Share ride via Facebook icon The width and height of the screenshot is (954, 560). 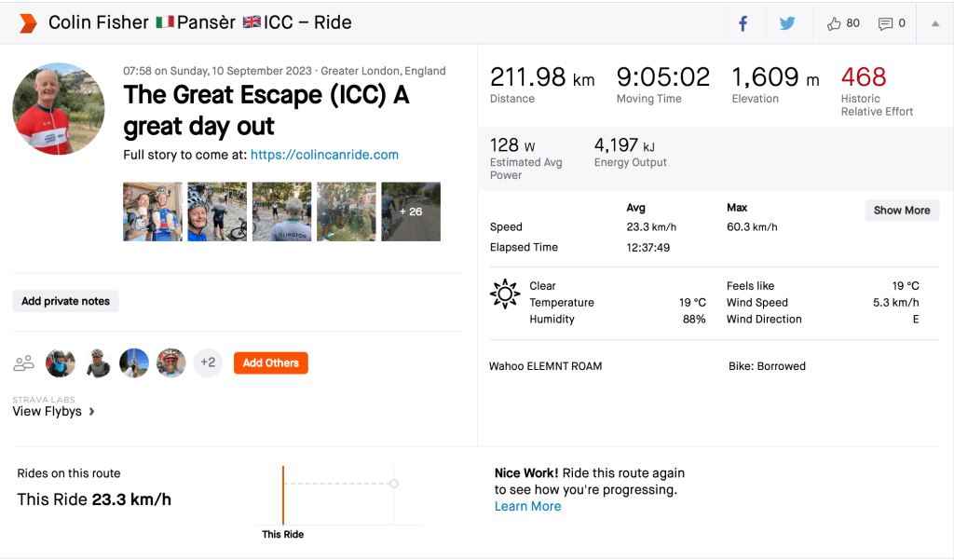[x=743, y=23]
